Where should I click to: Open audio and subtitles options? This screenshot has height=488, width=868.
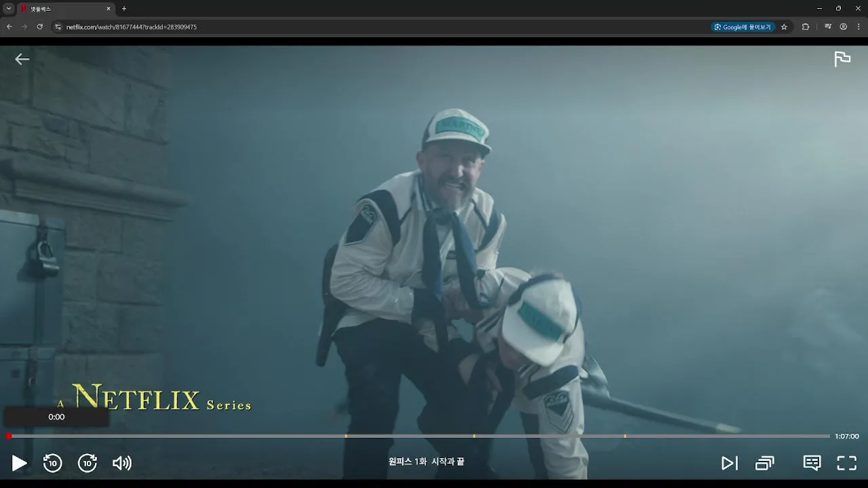(x=812, y=463)
